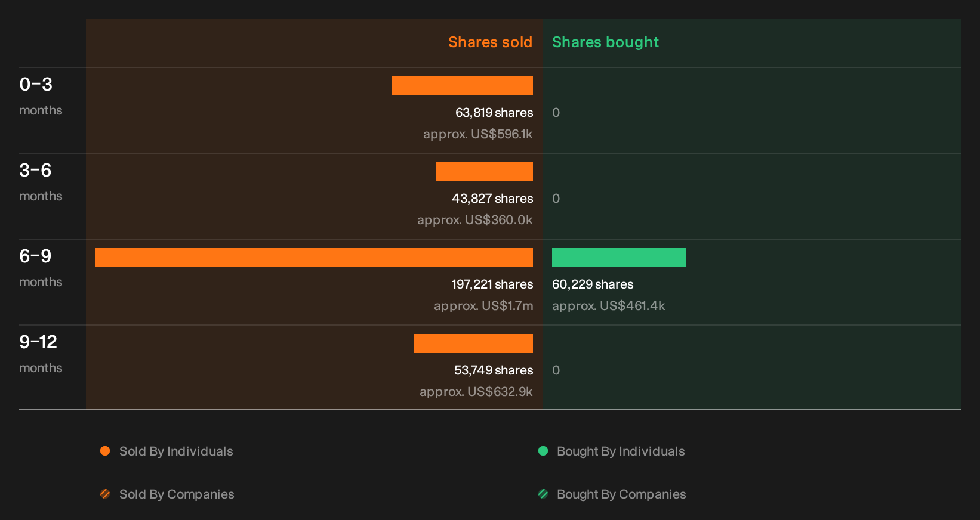Click the approx. US$596.1k value

pyautogui.click(x=477, y=134)
